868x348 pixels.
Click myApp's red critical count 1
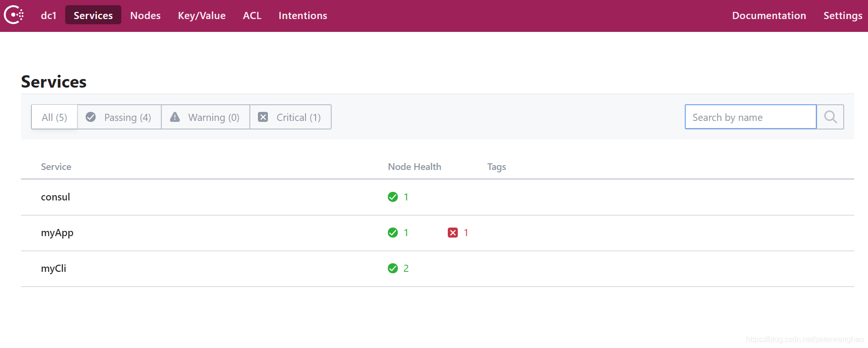(x=466, y=233)
